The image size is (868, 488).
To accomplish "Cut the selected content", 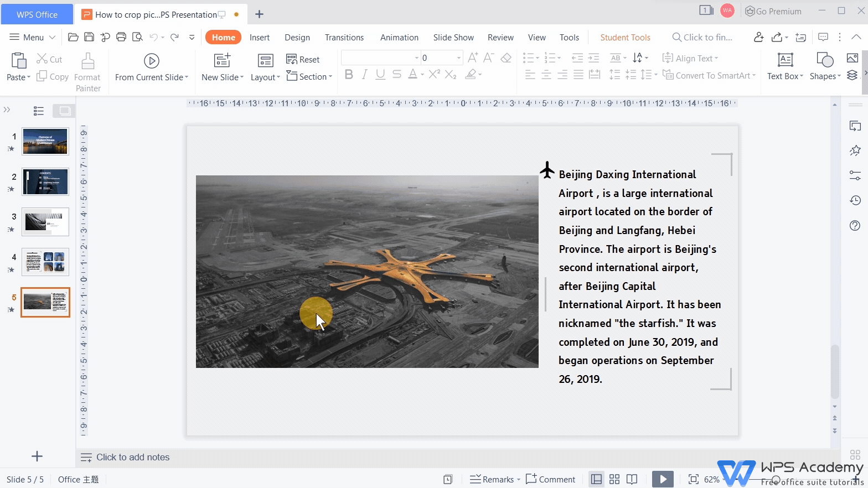I will point(49,59).
